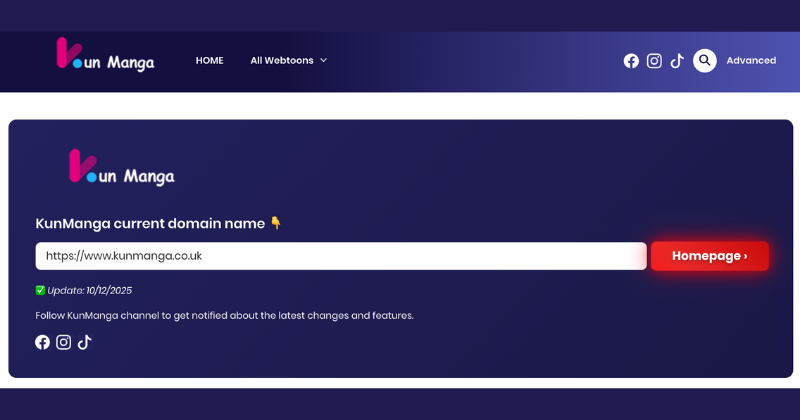Open the TikTok icon in the top navigation bar
The image size is (800, 420).
click(677, 61)
